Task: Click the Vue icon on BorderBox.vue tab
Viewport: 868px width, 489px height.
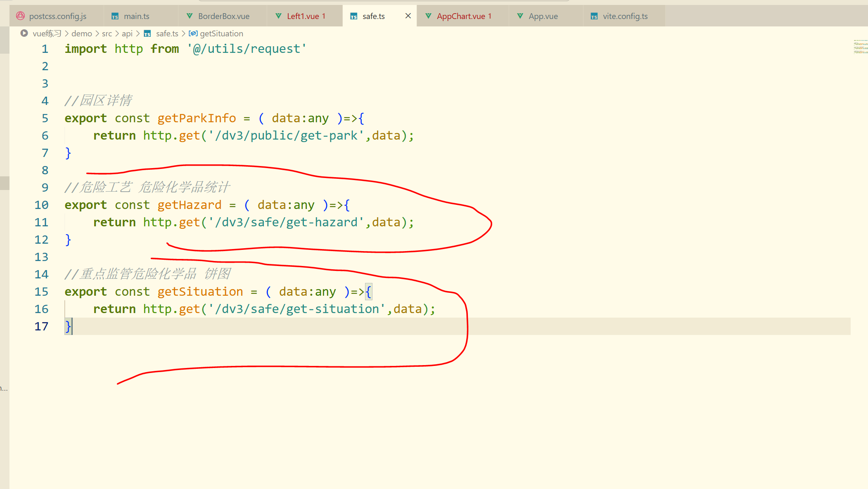Action: (190, 16)
